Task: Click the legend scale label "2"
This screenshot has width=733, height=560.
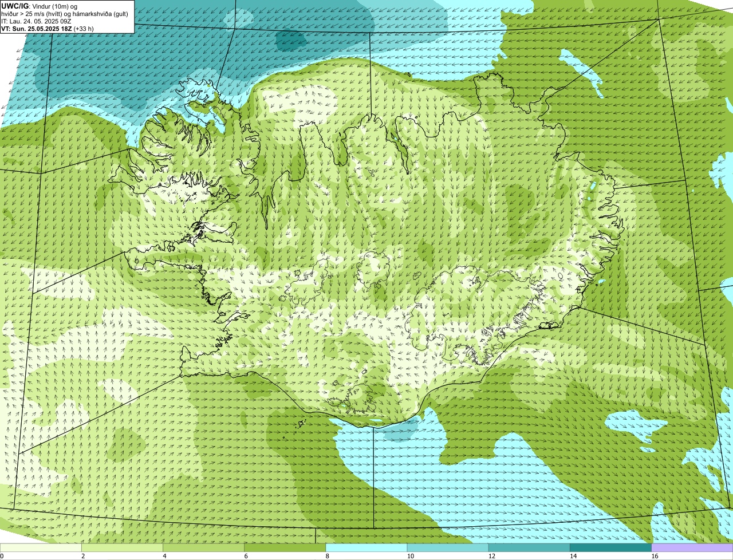Action: pyautogui.click(x=83, y=556)
